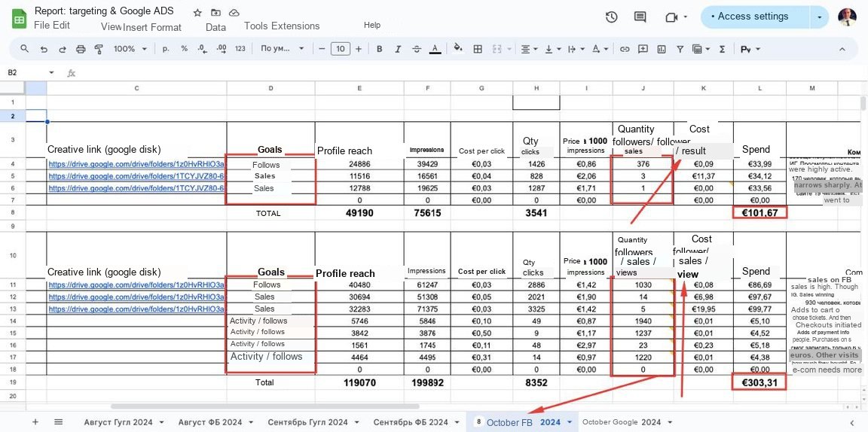Open the 100% zoom dropdown
The image size is (868, 432).
click(130, 49)
